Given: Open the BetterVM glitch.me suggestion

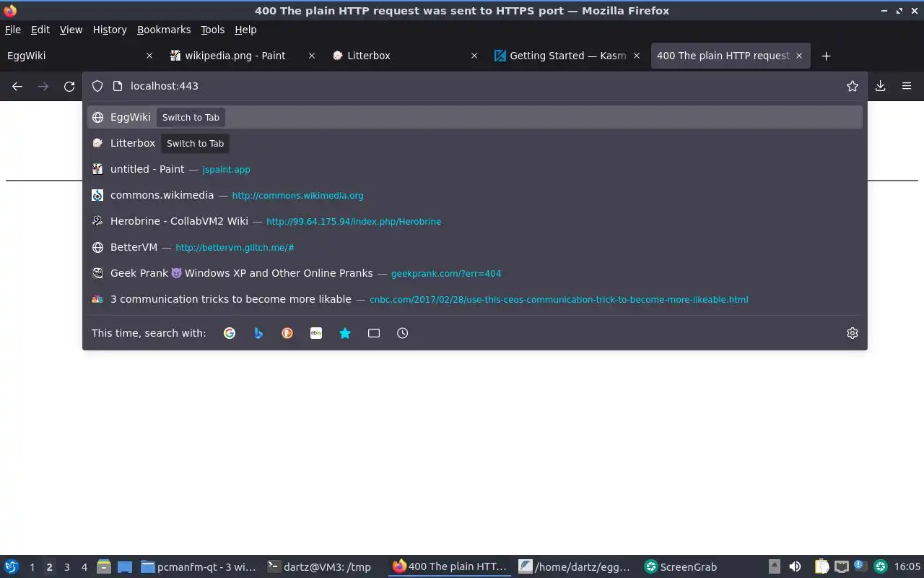Looking at the screenshot, I should click(x=475, y=247).
